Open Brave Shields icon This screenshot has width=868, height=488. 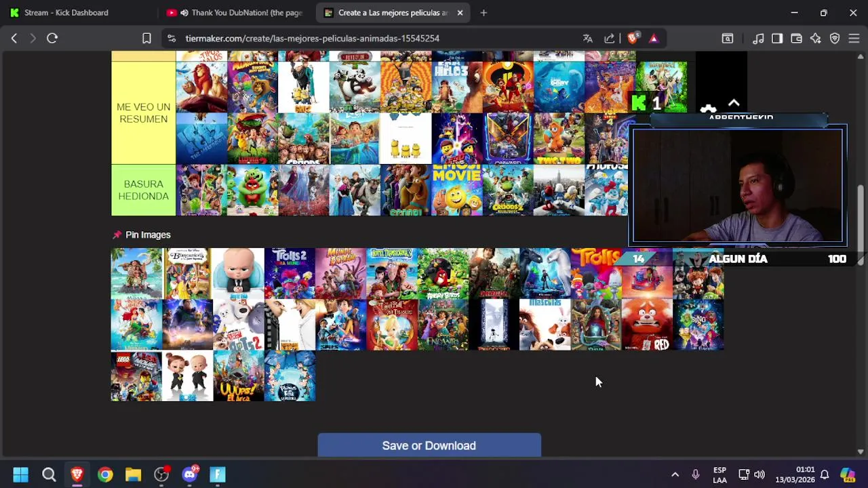pos(633,39)
